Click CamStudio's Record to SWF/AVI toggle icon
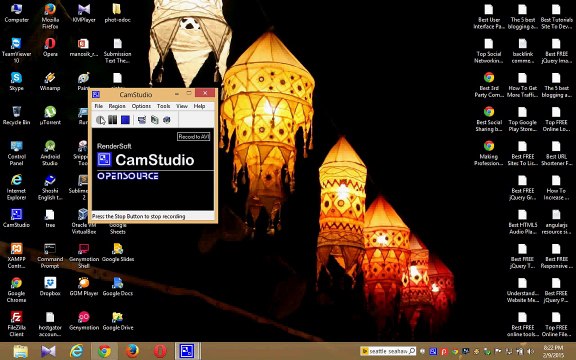 coord(167,120)
